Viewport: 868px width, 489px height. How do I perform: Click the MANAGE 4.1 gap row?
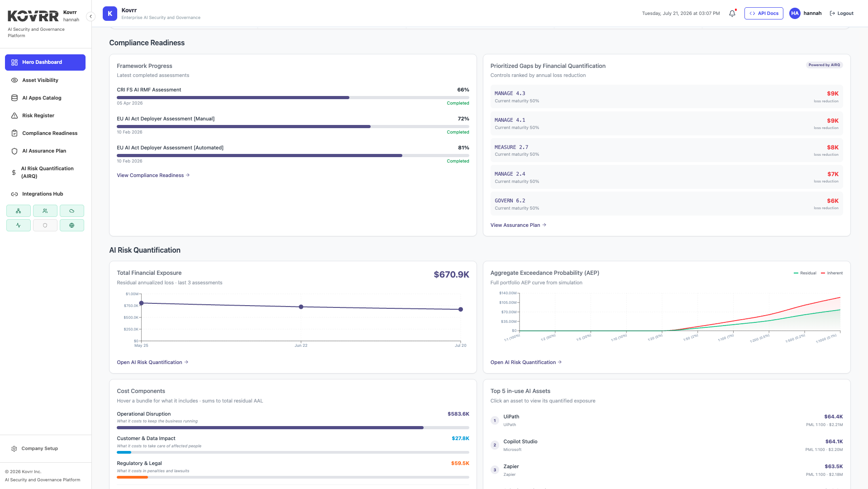(667, 123)
